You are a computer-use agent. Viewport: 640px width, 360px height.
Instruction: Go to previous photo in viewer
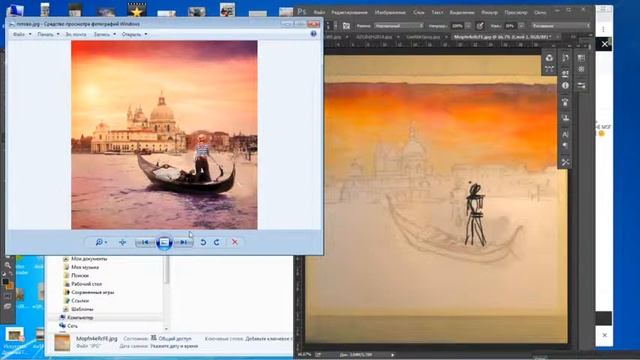coord(145,242)
